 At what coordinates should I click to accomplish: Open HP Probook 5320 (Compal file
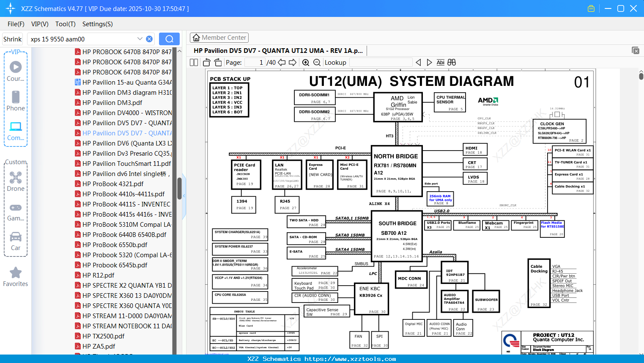coord(123,255)
